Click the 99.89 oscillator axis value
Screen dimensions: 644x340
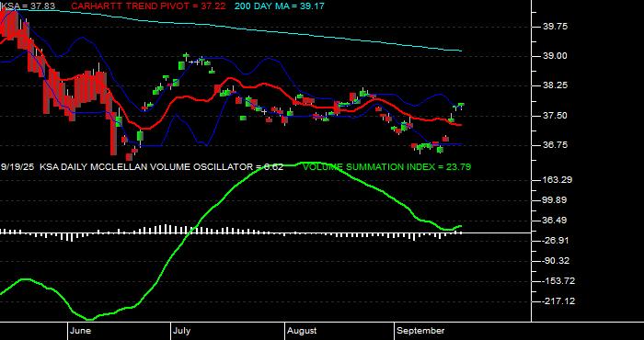555,200
